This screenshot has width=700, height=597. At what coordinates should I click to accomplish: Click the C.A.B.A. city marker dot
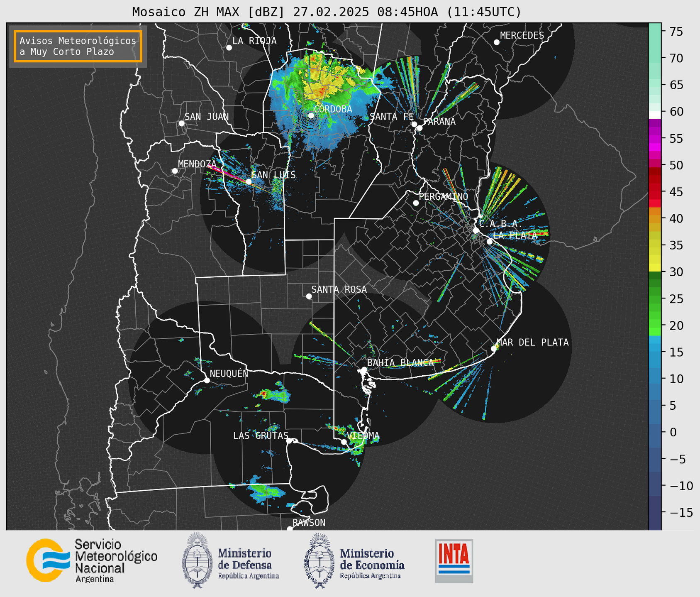point(476,230)
